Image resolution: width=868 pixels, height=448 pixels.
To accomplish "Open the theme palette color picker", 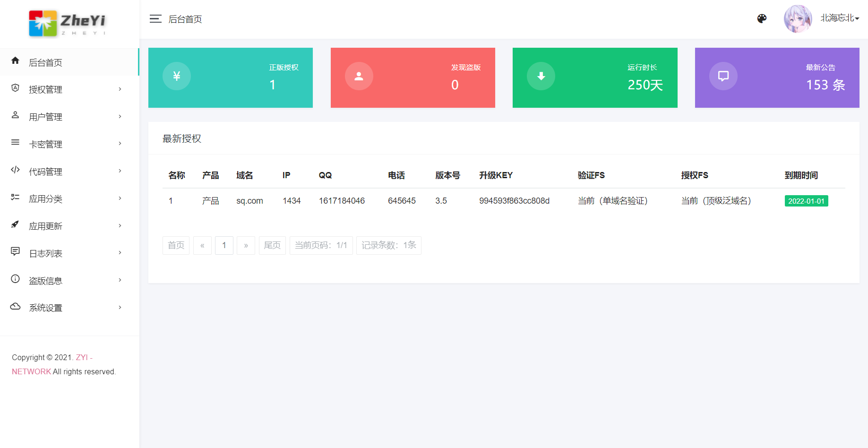I will tap(762, 18).
